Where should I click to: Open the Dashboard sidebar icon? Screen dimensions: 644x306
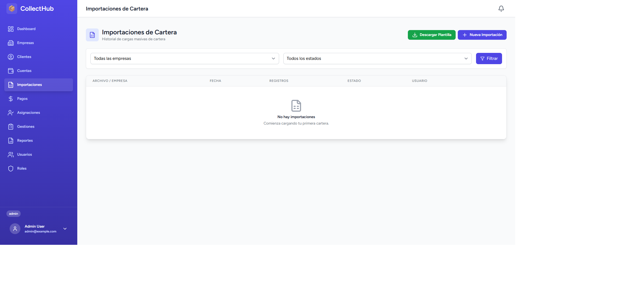click(x=11, y=29)
